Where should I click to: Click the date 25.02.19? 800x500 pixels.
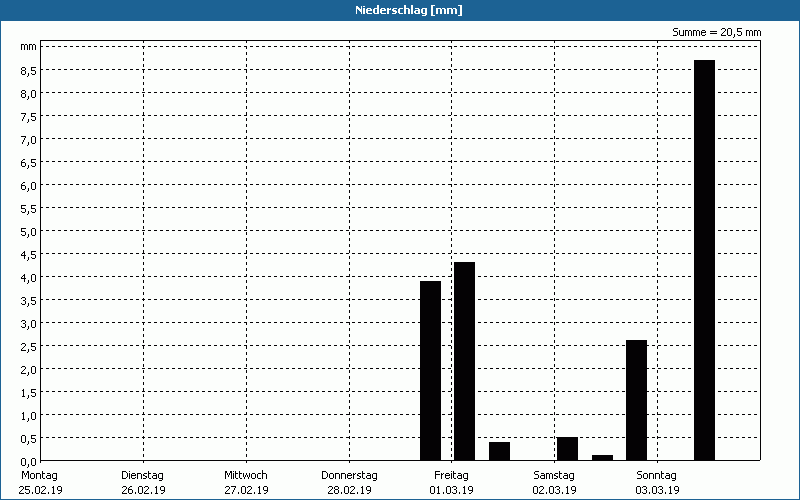pyautogui.click(x=40, y=490)
